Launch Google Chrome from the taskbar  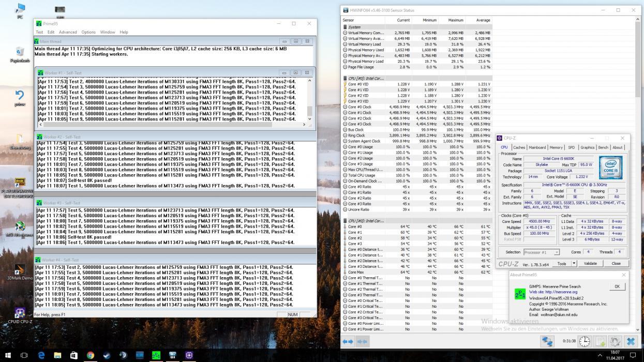pyautogui.click(x=91, y=355)
